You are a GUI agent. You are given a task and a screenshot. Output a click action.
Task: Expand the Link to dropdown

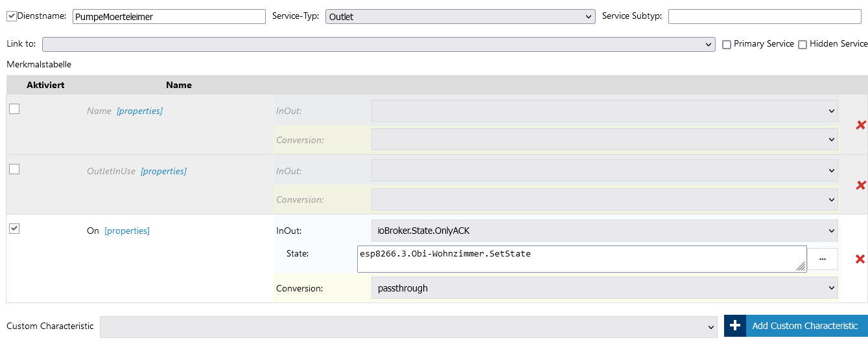pos(379,44)
